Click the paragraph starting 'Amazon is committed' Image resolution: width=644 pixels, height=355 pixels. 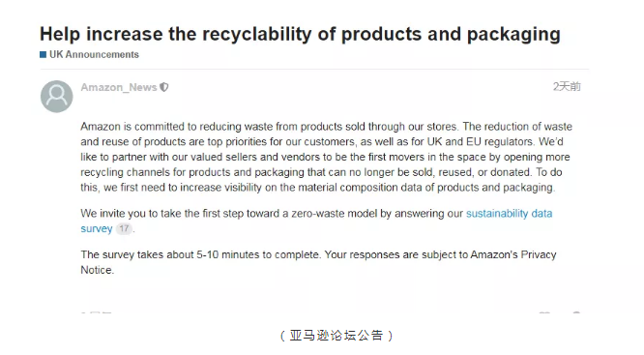click(326, 157)
